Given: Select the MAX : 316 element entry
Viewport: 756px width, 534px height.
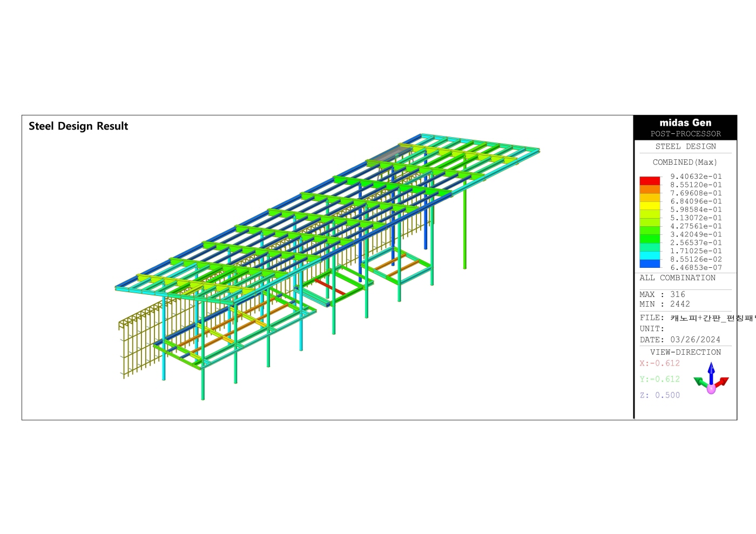Looking at the screenshot, I should (662, 294).
